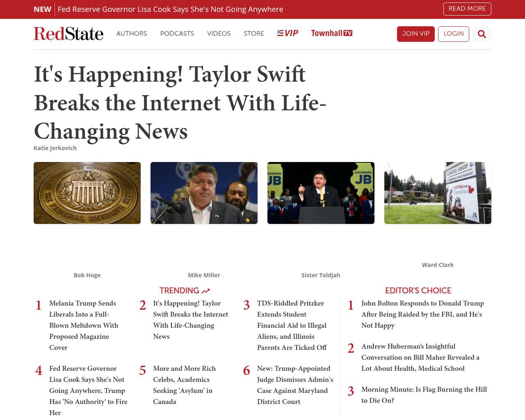The image size is (525, 420).
Task: Open Morning Minute flag burning story
Action: [x=424, y=395]
